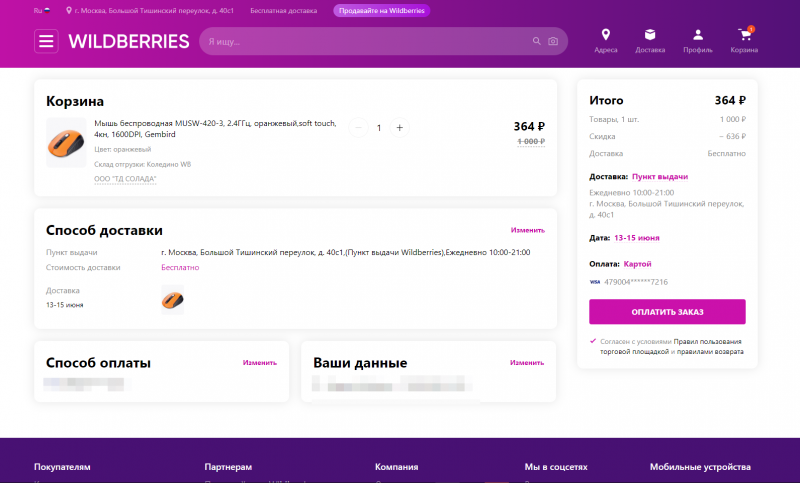
Task: Toggle the agreement terms checkmark
Action: pyautogui.click(x=593, y=341)
